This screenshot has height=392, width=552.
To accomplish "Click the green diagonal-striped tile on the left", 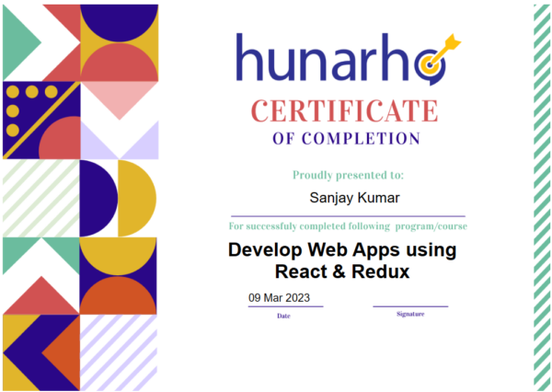I will coord(40,198).
